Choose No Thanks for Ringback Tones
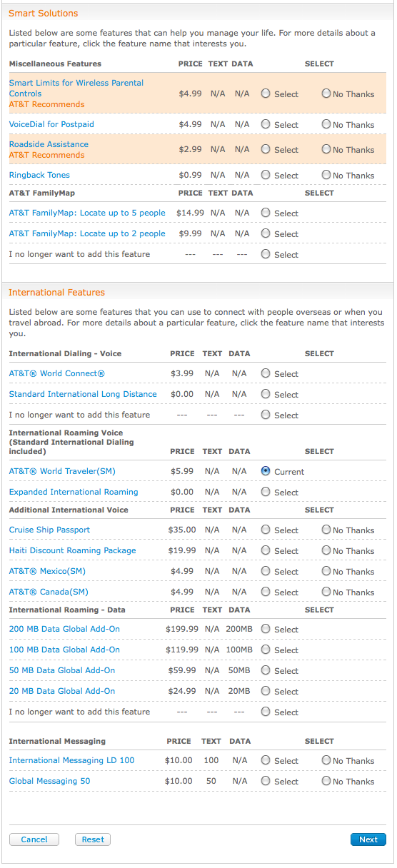The image size is (397, 868). (x=326, y=175)
